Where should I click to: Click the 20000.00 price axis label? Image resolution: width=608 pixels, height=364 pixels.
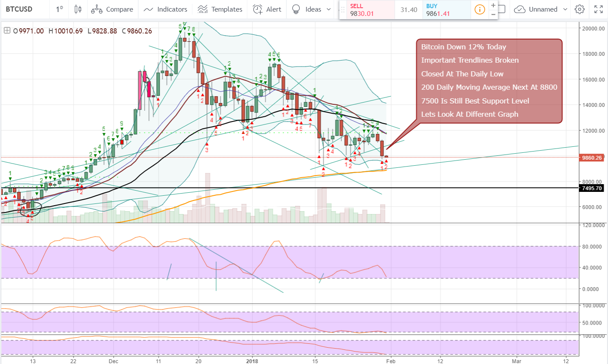[593, 28]
